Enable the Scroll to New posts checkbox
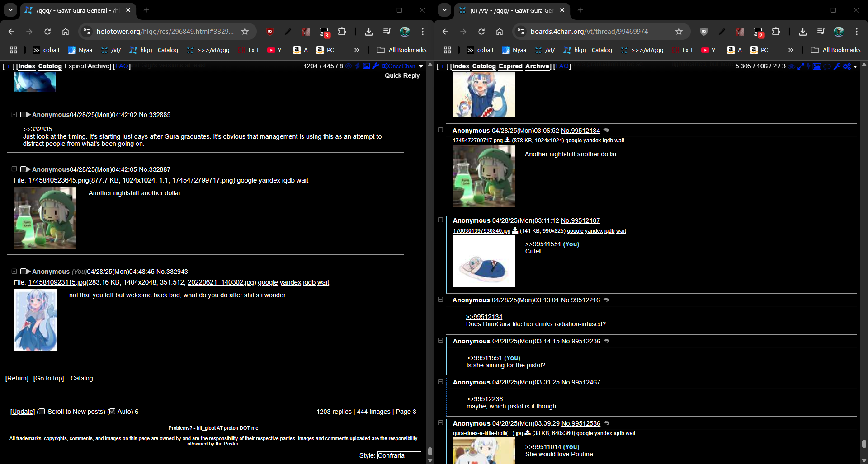The height and width of the screenshot is (464, 868). [x=42, y=412]
